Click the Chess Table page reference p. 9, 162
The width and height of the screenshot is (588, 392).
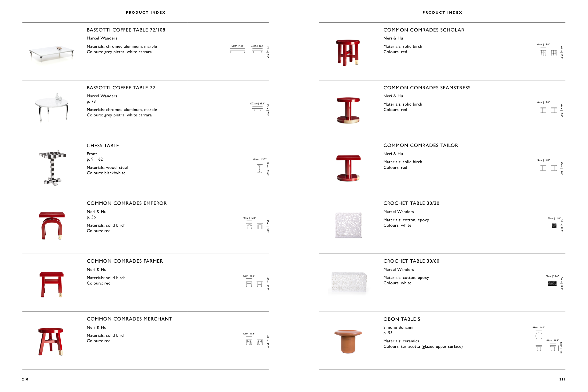click(95, 159)
